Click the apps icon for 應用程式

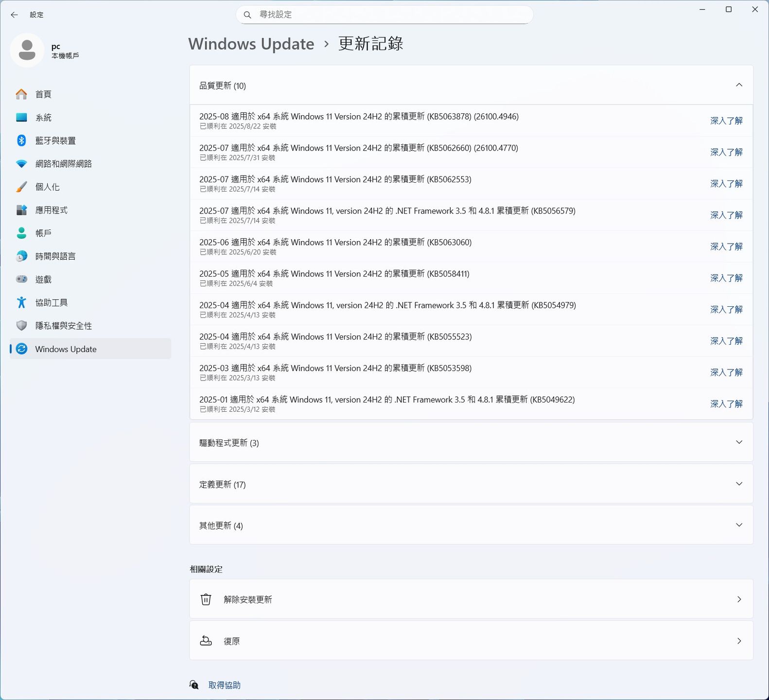point(21,210)
